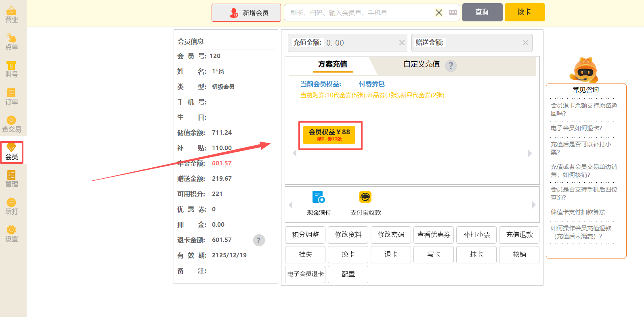Click the 充值退款 button
644x317 pixels.
(x=519, y=235)
